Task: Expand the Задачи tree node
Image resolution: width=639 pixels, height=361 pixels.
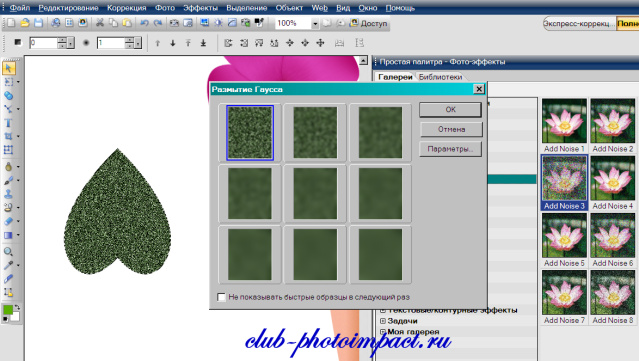Action: coord(383,321)
